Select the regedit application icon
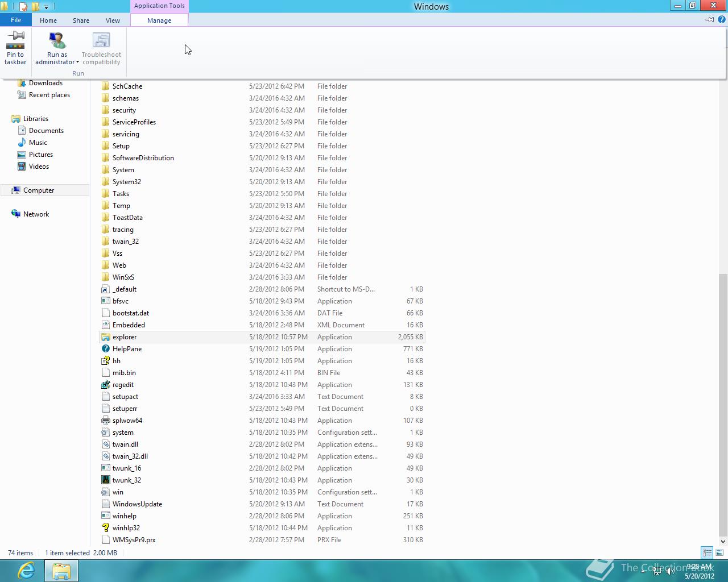728x582 pixels. click(x=106, y=385)
